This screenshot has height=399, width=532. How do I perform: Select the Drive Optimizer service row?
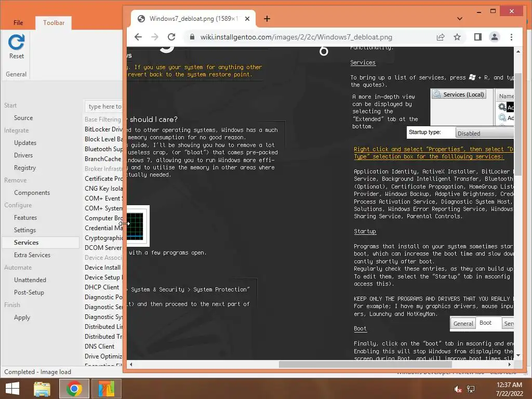(x=103, y=356)
